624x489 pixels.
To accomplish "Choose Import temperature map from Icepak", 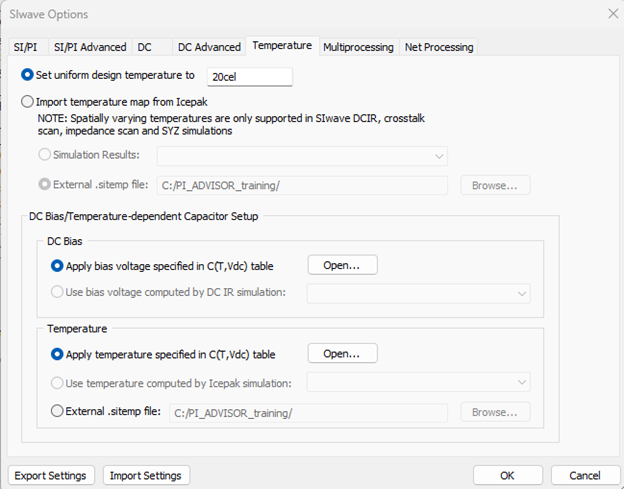I will click(27, 102).
